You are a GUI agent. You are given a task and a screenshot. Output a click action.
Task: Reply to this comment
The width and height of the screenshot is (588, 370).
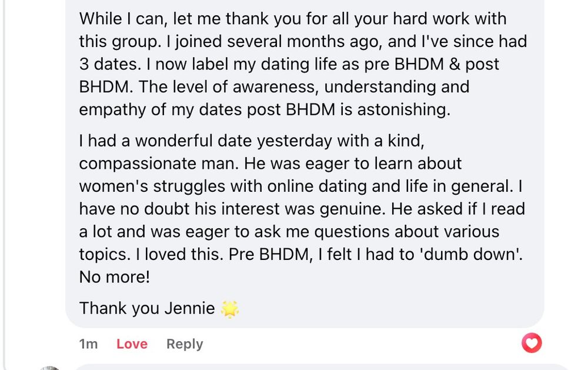coord(185,344)
